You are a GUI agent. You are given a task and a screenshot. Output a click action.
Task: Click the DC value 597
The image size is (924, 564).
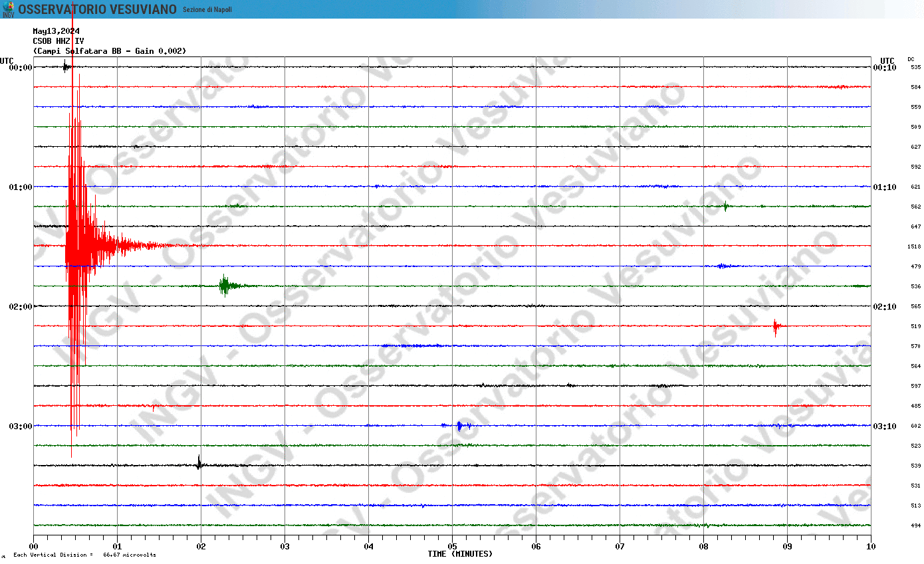point(916,386)
